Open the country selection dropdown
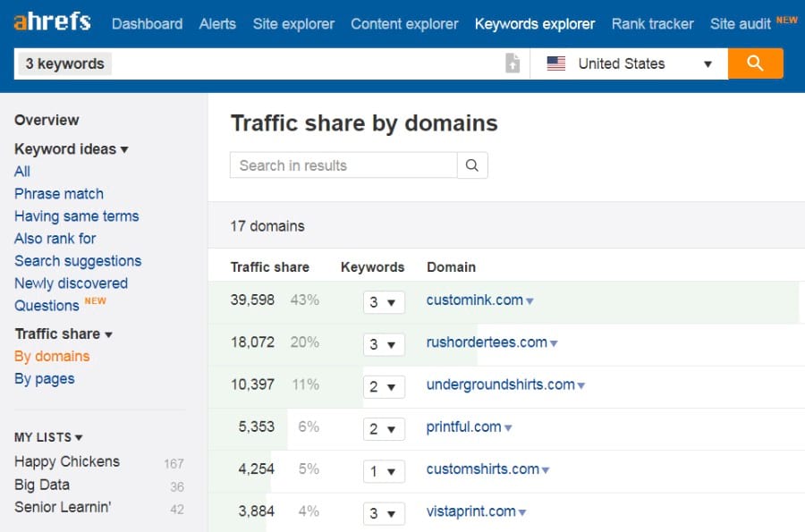This screenshot has height=532, width=805. point(707,63)
